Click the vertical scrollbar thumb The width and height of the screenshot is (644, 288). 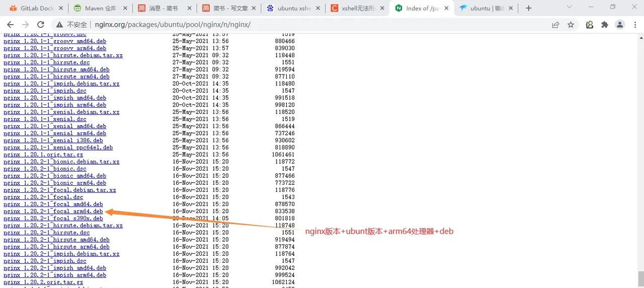tap(641, 278)
